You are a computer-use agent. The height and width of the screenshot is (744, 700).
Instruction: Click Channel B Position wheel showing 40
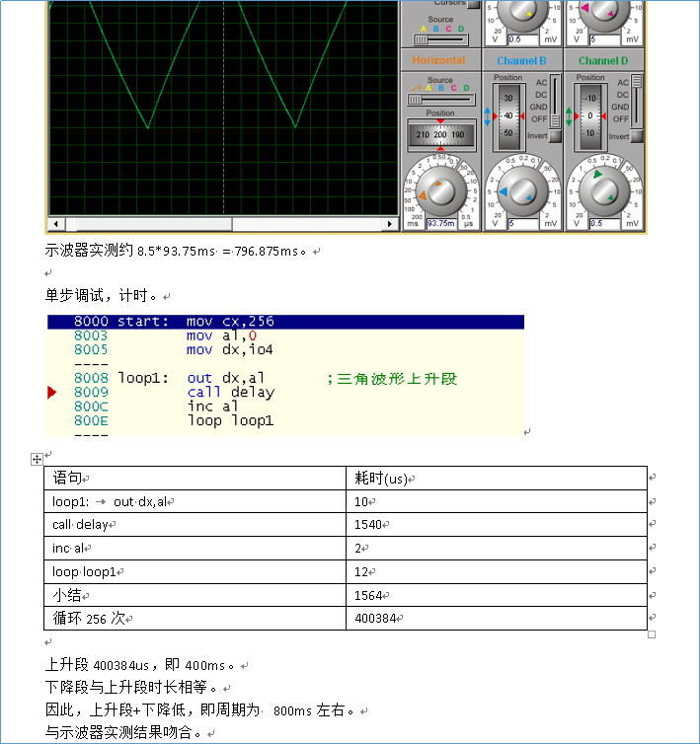click(x=508, y=116)
